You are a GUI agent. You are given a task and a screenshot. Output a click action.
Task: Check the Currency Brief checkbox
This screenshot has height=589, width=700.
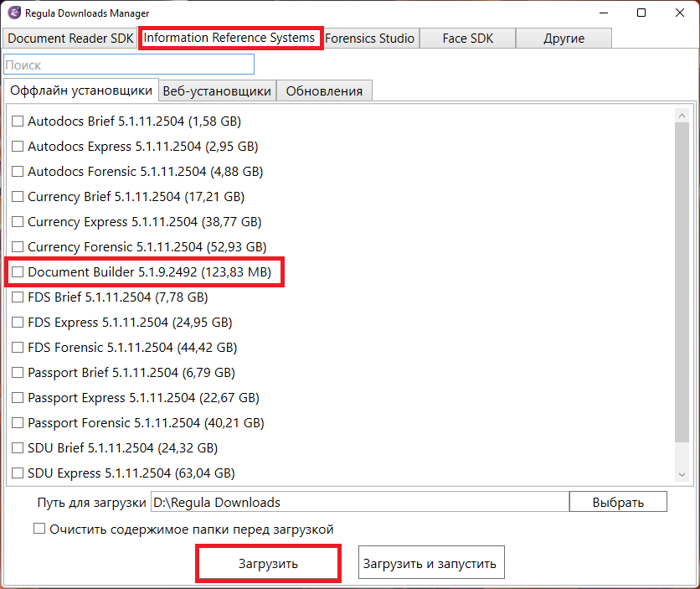[x=18, y=197]
